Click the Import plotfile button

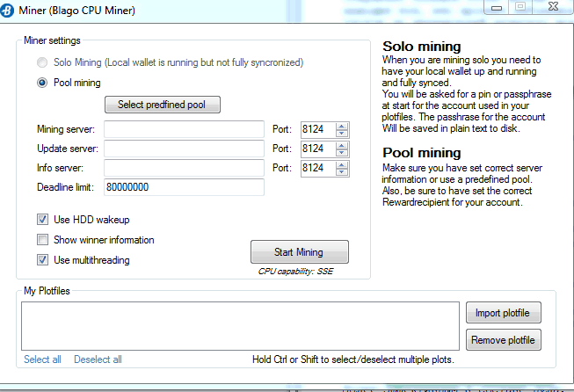pyautogui.click(x=504, y=313)
